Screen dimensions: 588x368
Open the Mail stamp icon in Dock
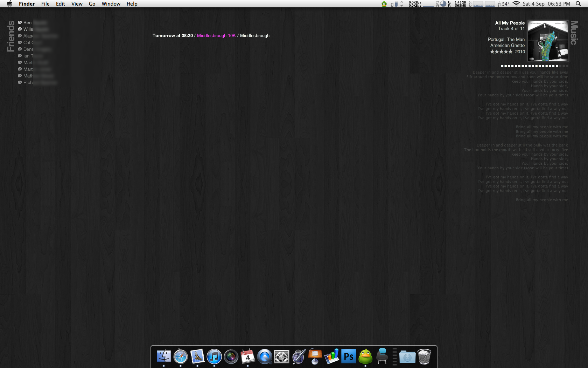197,357
